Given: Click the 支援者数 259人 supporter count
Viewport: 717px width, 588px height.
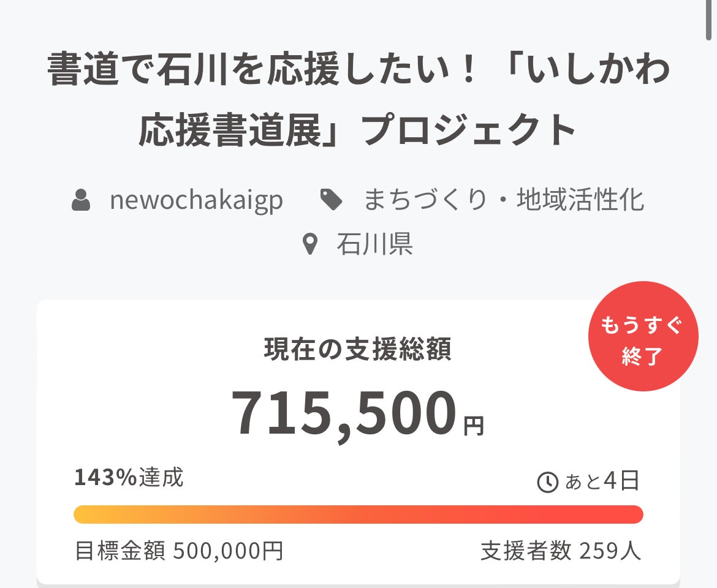Looking at the screenshot, I should point(561,551).
